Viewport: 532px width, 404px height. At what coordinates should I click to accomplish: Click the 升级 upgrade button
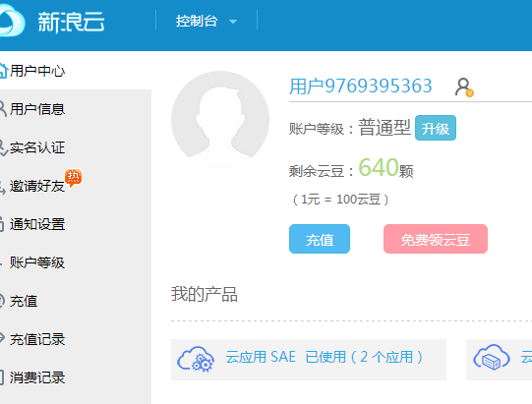coord(436,128)
